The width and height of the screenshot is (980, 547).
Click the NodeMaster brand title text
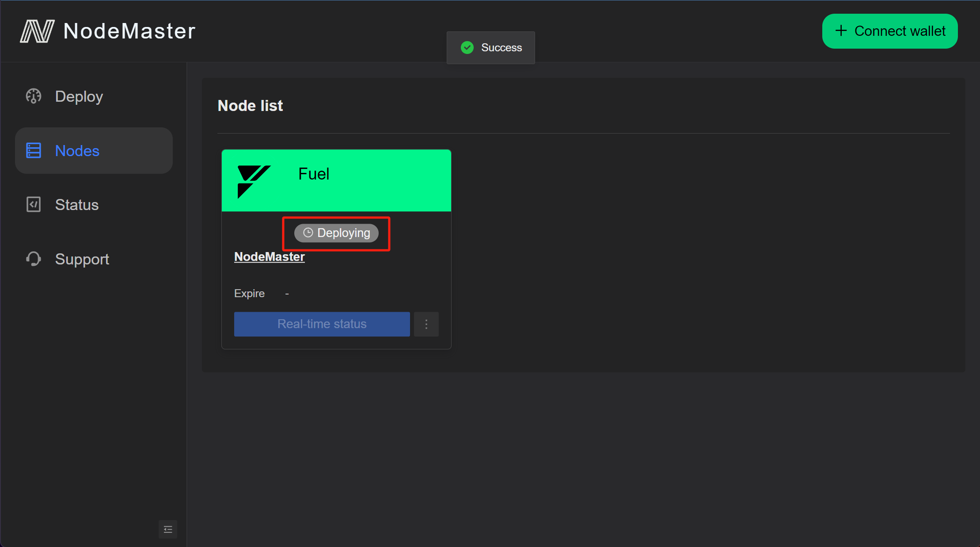(x=129, y=31)
